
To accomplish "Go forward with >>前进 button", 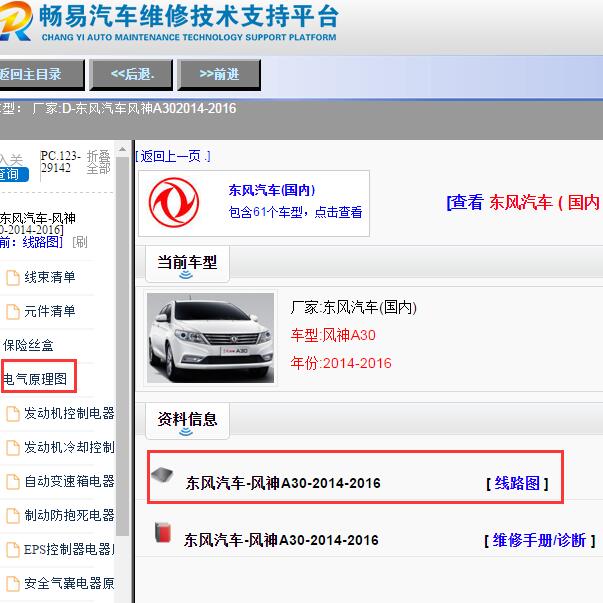I will pyautogui.click(x=219, y=75).
